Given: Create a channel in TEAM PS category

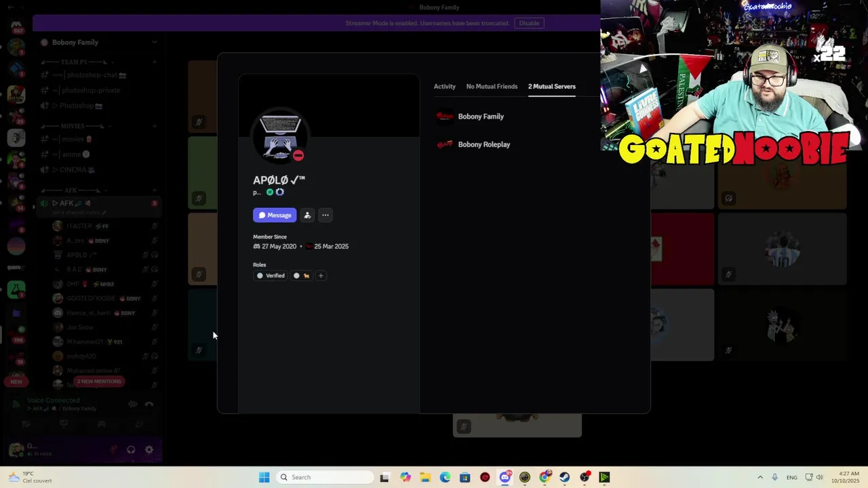Looking at the screenshot, I should pyautogui.click(x=155, y=62).
